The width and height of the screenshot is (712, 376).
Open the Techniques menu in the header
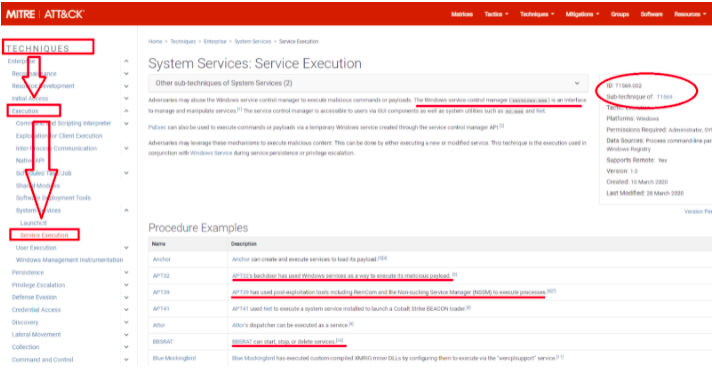click(x=537, y=15)
